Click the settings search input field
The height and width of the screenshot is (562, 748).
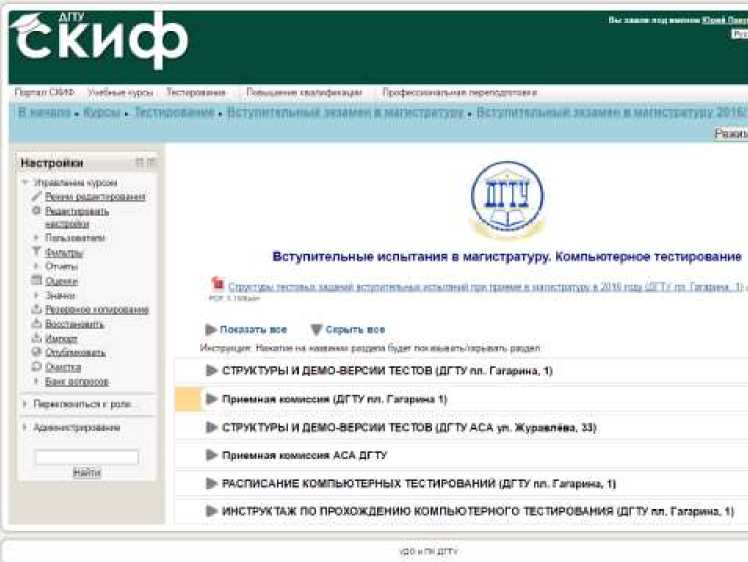(87, 457)
